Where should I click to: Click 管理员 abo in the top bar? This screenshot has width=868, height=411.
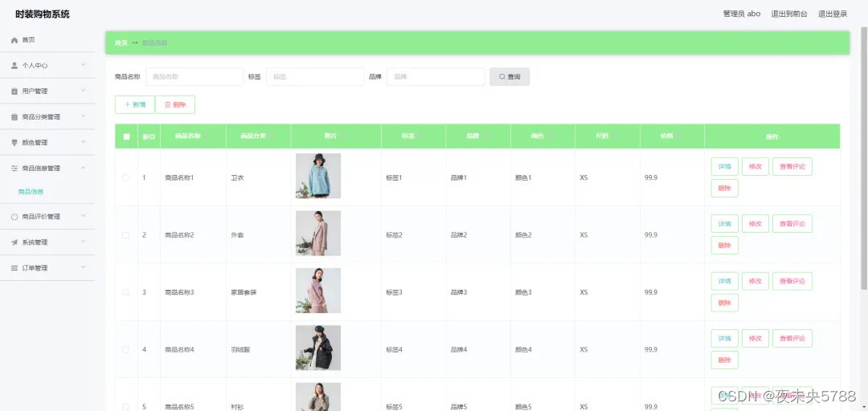(x=742, y=14)
